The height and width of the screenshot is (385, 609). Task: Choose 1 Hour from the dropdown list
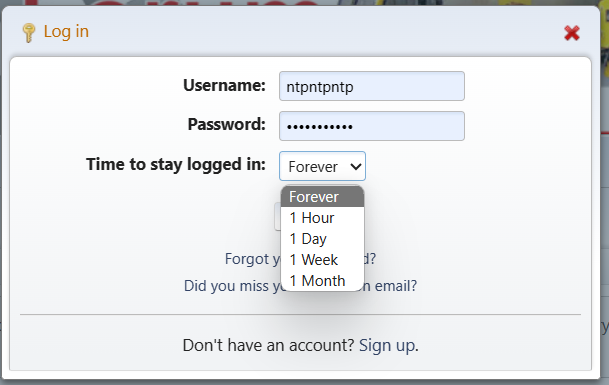tap(322, 218)
